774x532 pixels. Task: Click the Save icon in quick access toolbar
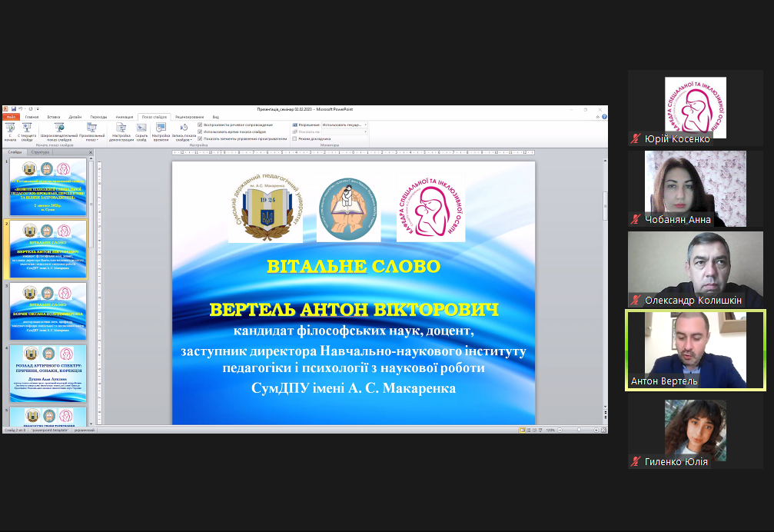(13, 109)
